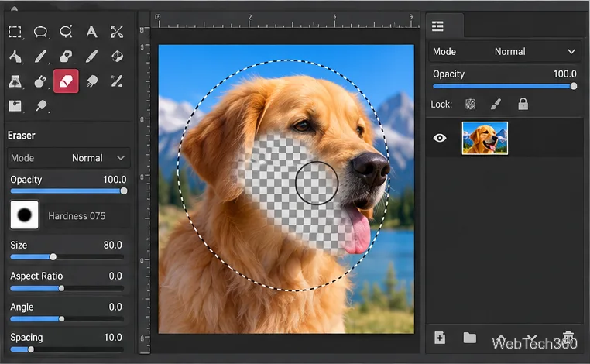The width and height of the screenshot is (590, 364).
Task: Delete layer with the trash icon
Action: (x=568, y=336)
